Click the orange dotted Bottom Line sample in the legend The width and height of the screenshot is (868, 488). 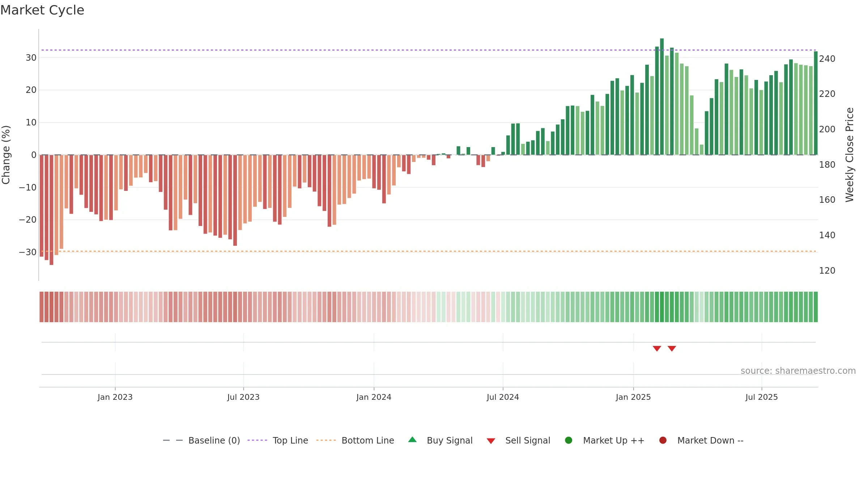[326, 440]
